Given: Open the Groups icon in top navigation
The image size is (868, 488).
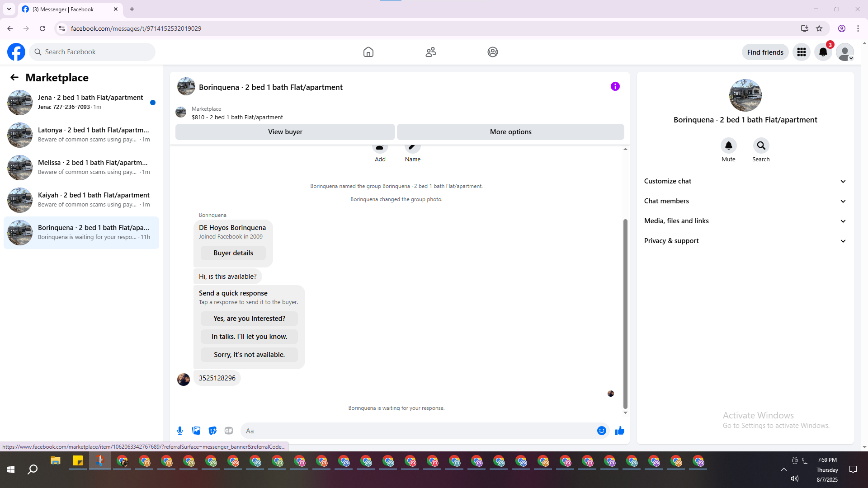Looking at the screenshot, I should [x=493, y=52].
